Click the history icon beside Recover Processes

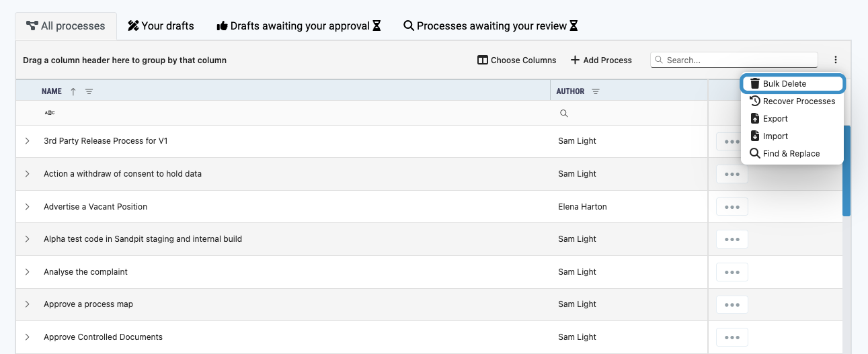(x=755, y=101)
